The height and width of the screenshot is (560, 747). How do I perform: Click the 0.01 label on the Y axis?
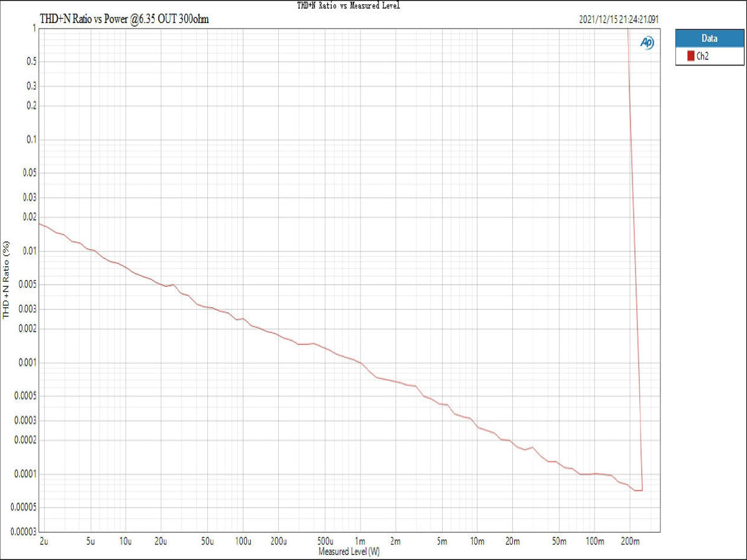coord(28,251)
